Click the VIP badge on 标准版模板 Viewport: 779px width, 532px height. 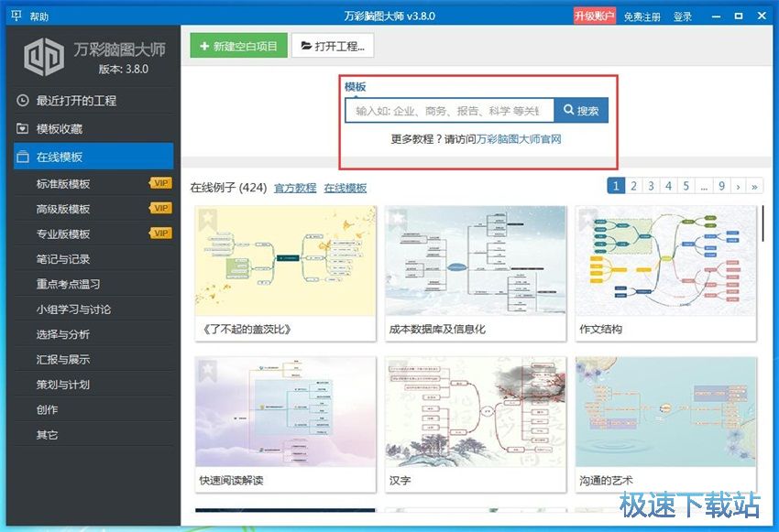(160, 183)
